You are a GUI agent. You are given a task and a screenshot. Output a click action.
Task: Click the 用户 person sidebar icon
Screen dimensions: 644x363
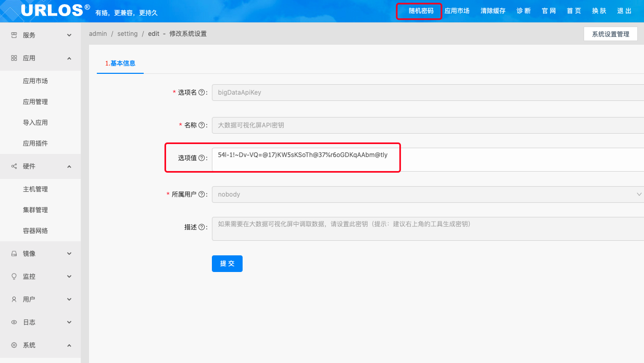tap(14, 300)
